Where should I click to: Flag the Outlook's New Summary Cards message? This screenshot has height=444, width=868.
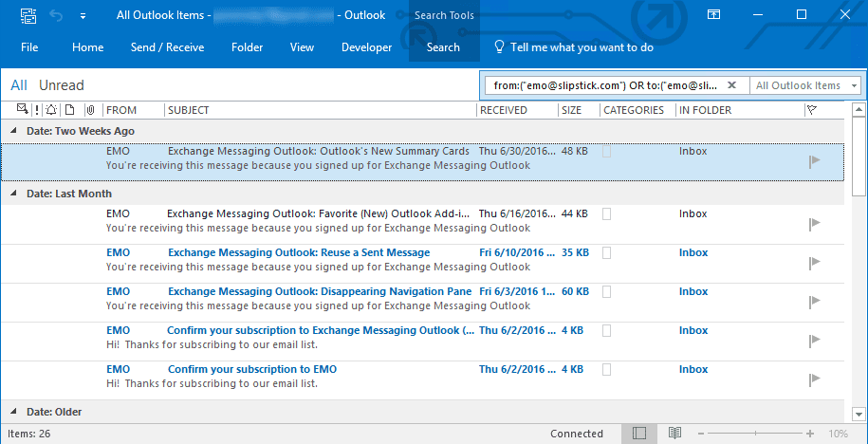[814, 161]
